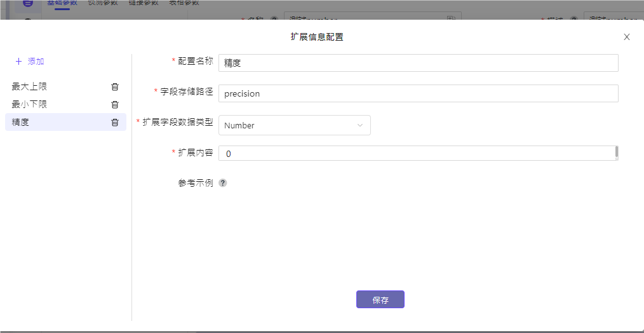Remove the 精度 item using its trash icon

115,123
